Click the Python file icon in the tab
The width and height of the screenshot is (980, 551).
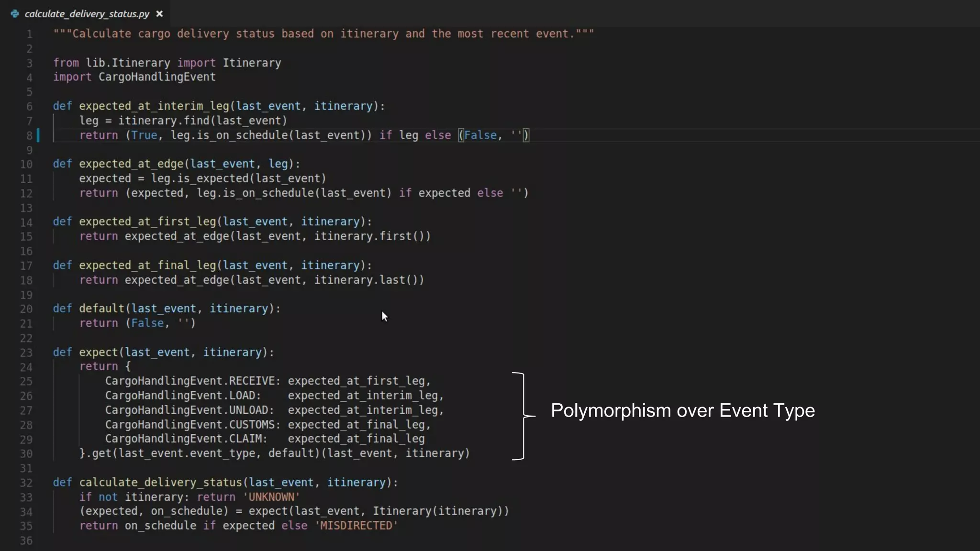(x=15, y=14)
